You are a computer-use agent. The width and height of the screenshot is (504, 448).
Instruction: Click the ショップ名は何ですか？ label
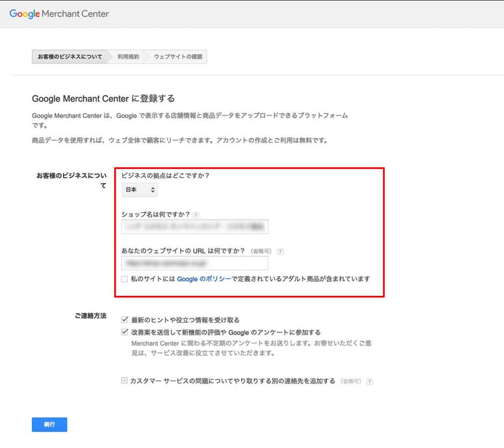point(156,215)
